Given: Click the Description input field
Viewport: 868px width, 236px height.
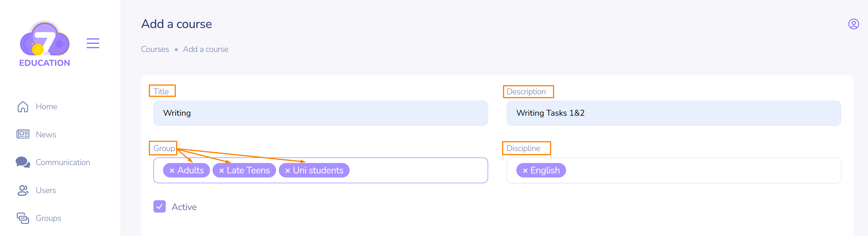Looking at the screenshot, I should tap(673, 113).
